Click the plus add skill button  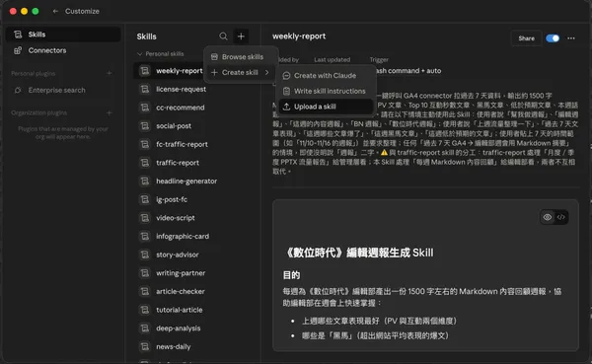click(x=241, y=36)
